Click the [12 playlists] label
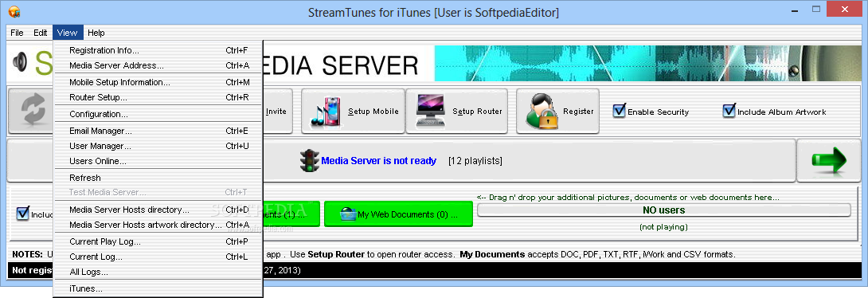Image resolution: width=868 pixels, height=298 pixels. 475,161
